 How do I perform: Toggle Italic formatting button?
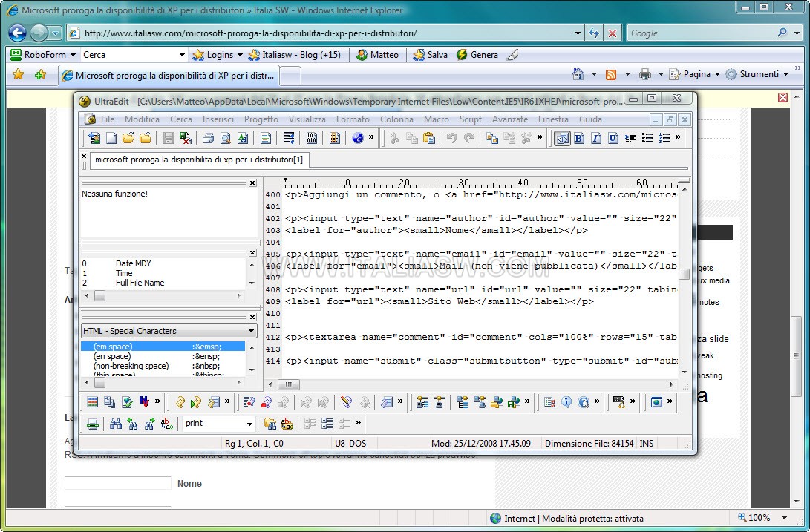pyautogui.click(x=596, y=138)
